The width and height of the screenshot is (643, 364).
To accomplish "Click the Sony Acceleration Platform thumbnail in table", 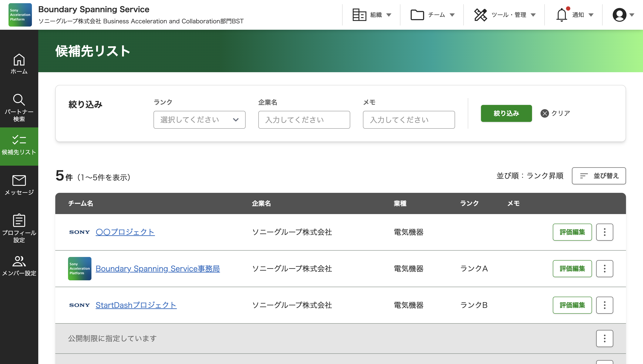I will point(80,268).
